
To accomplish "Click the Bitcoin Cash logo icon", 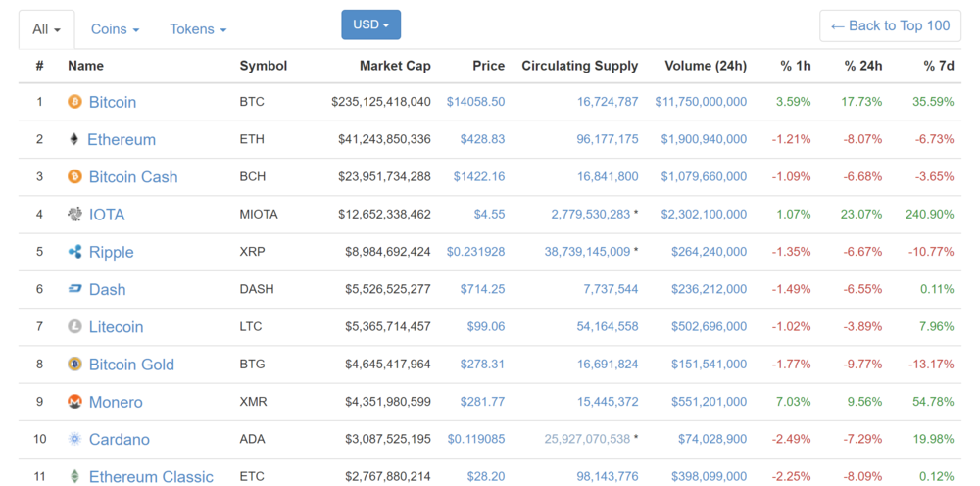I will pyautogui.click(x=74, y=177).
